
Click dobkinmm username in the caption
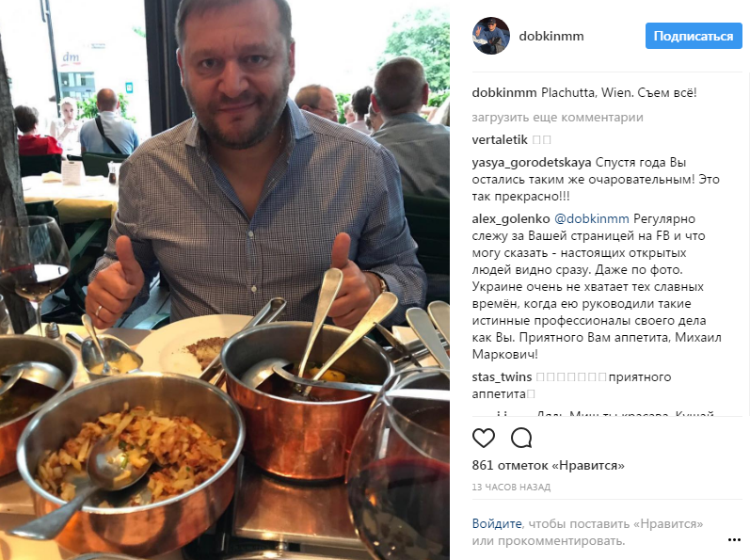pyautogui.click(x=504, y=93)
